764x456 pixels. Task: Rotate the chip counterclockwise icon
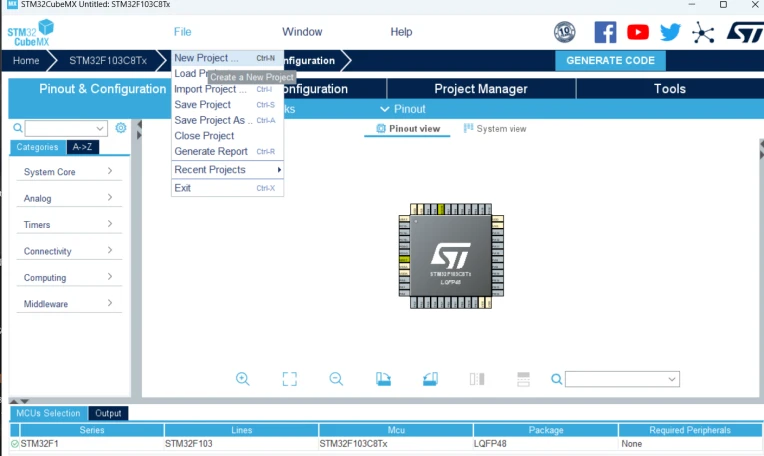coord(430,379)
